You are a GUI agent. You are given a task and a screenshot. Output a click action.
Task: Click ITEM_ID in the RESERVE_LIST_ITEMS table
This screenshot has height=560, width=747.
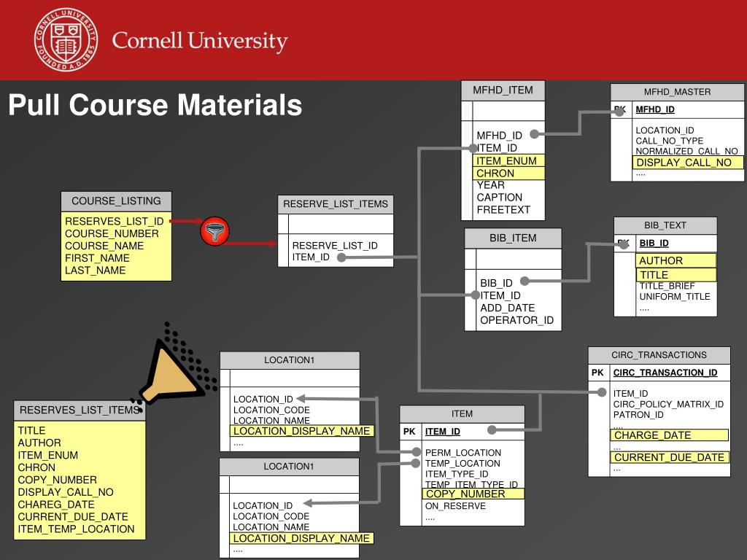[x=311, y=257]
